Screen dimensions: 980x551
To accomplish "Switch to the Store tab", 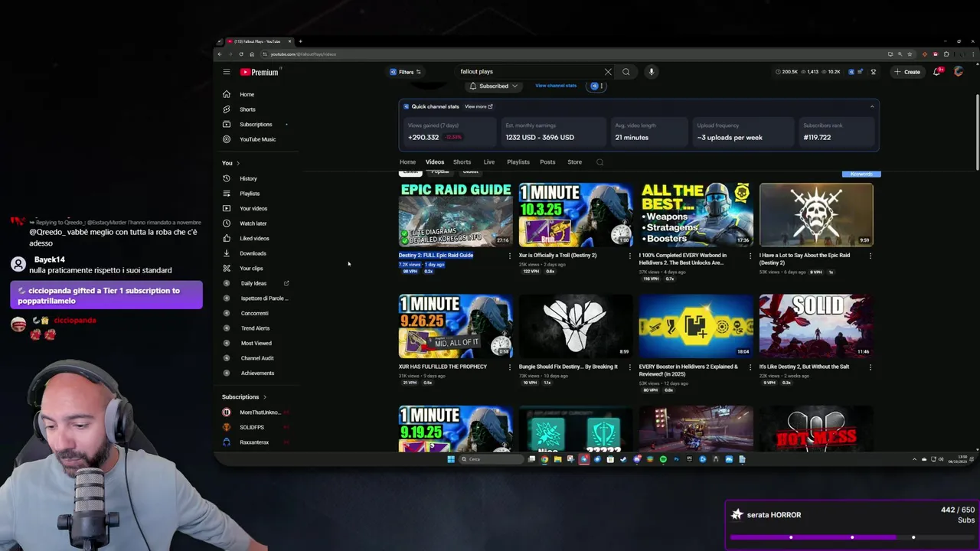I will coord(574,162).
